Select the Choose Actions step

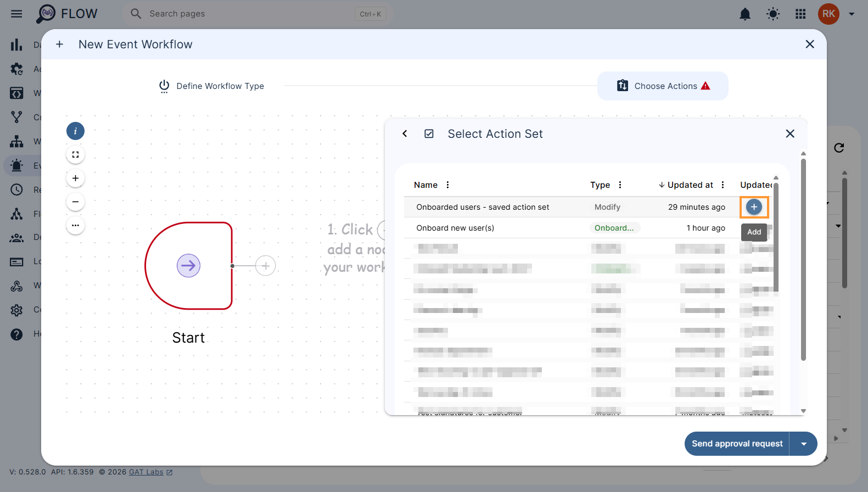(x=663, y=86)
